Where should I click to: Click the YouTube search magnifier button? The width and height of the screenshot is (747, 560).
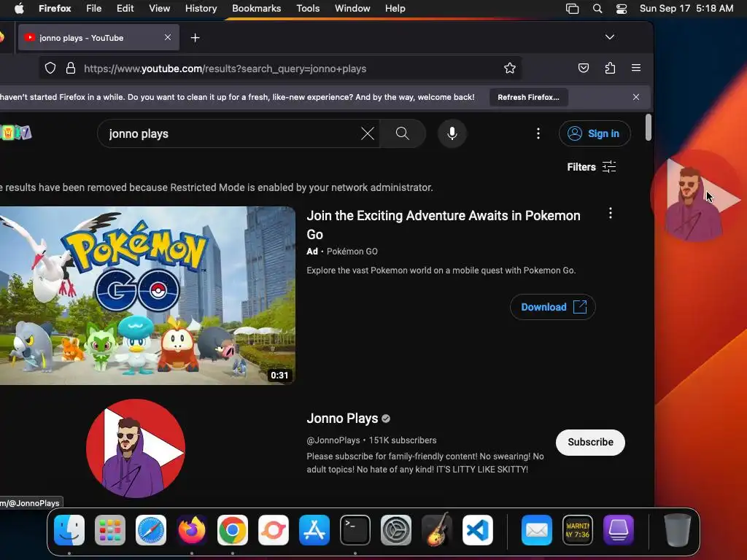pos(403,134)
